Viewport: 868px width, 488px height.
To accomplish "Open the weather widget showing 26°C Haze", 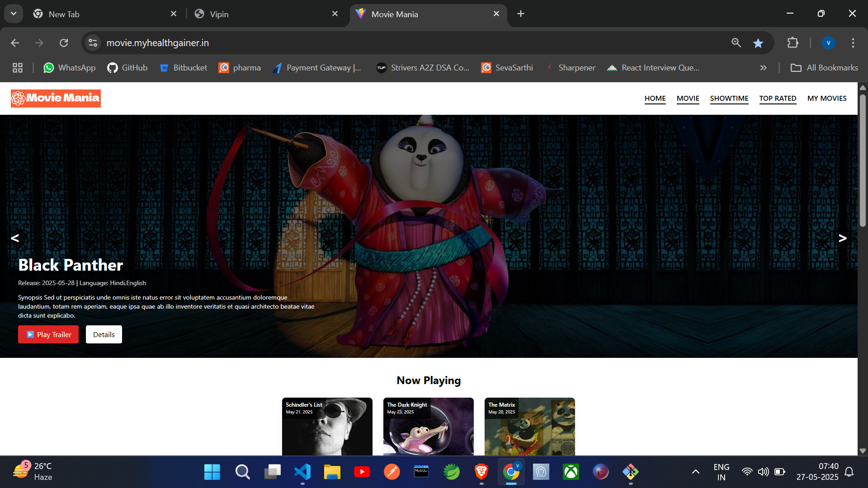I will tap(33, 472).
